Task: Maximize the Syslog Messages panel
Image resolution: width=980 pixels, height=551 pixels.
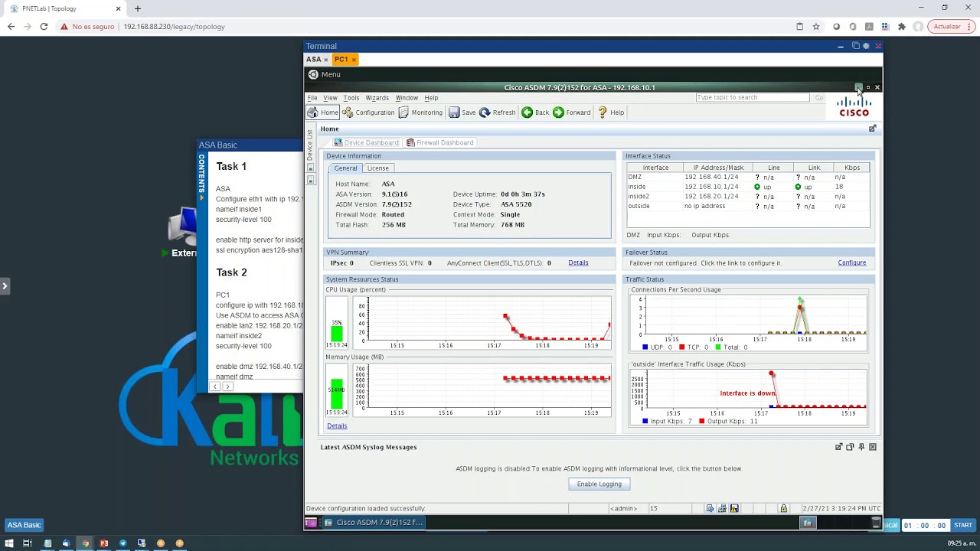Action: [850, 447]
